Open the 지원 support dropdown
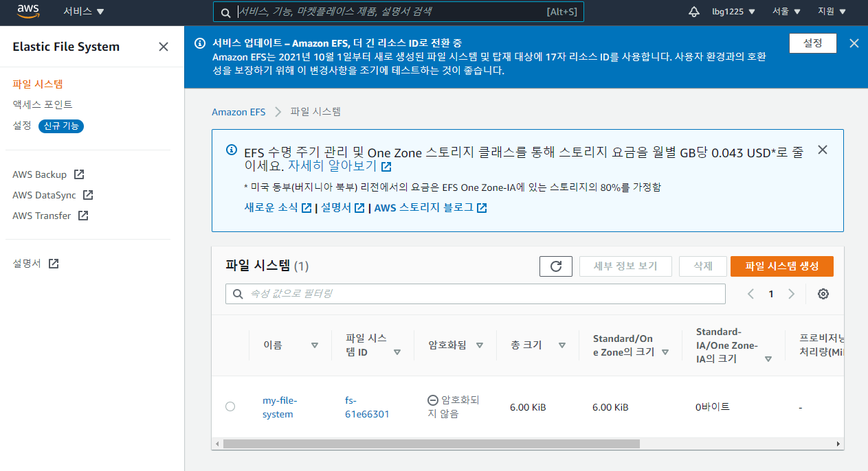868x471 pixels. click(x=832, y=12)
